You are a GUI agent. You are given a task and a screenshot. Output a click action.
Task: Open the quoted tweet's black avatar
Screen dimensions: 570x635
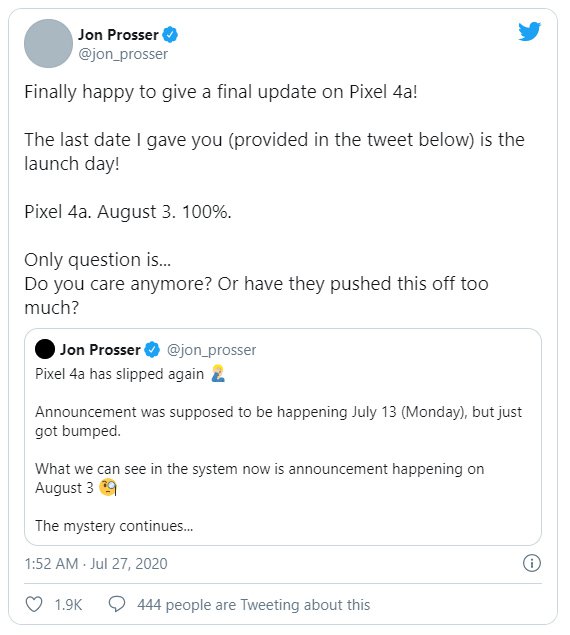click(45, 349)
